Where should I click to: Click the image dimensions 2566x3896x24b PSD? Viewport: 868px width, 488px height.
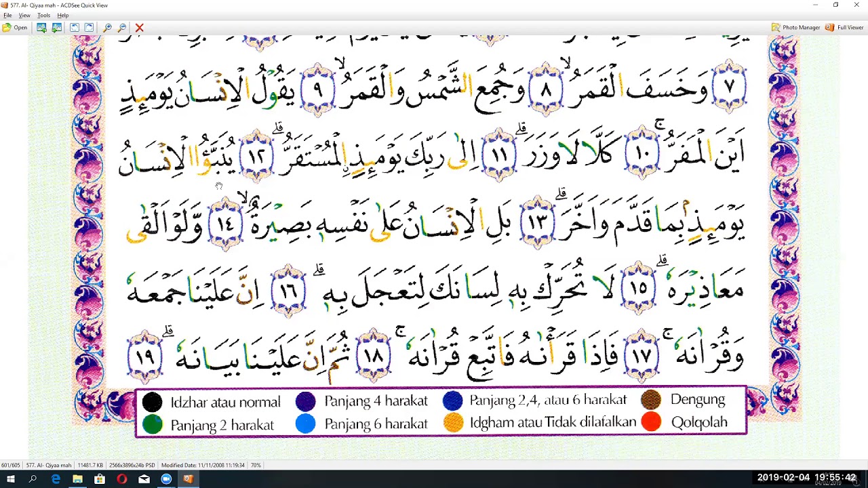coord(132,466)
